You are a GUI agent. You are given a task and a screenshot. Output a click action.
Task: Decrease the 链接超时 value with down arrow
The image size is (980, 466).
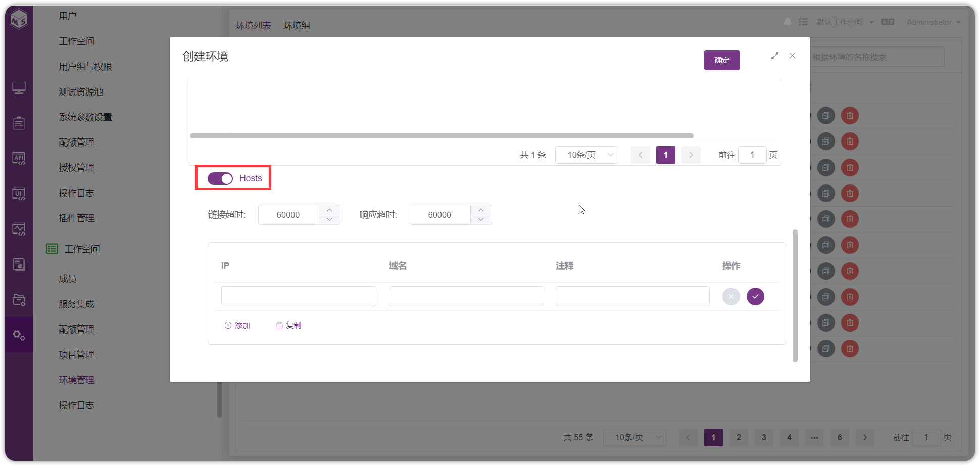tap(329, 220)
